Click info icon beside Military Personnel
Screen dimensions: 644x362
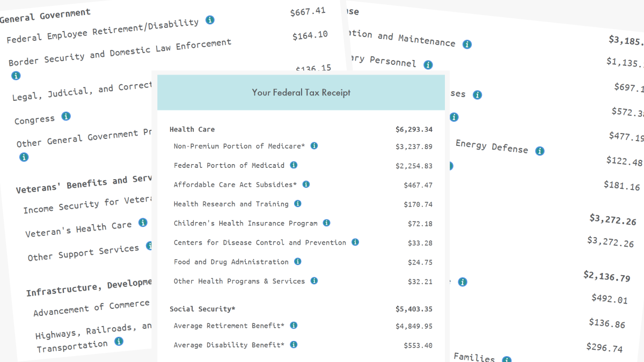coord(428,65)
